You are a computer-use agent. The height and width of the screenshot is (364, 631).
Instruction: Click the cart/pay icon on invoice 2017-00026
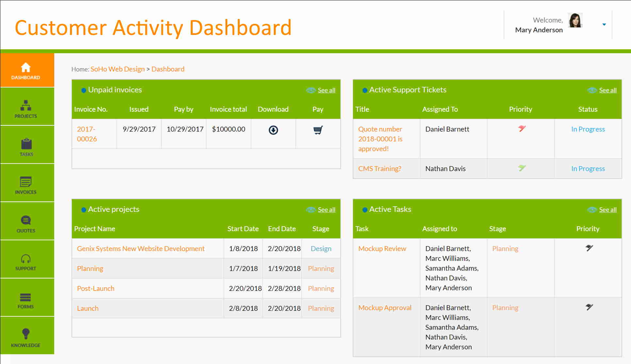(x=317, y=130)
